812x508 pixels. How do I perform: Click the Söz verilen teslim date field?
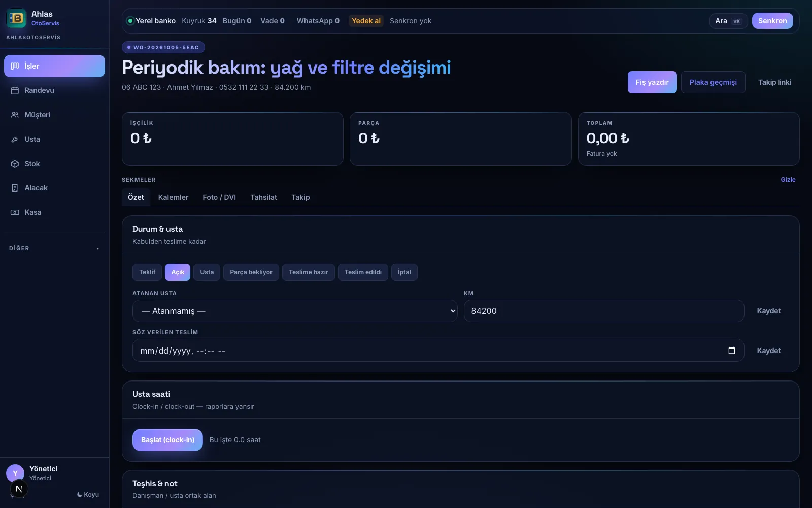click(x=438, y=351)
